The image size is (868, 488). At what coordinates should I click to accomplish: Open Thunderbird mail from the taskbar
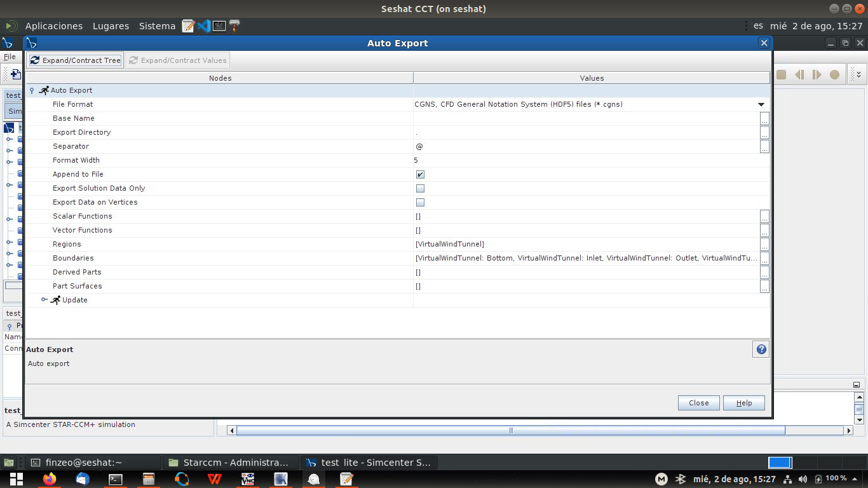coord(83,479)
